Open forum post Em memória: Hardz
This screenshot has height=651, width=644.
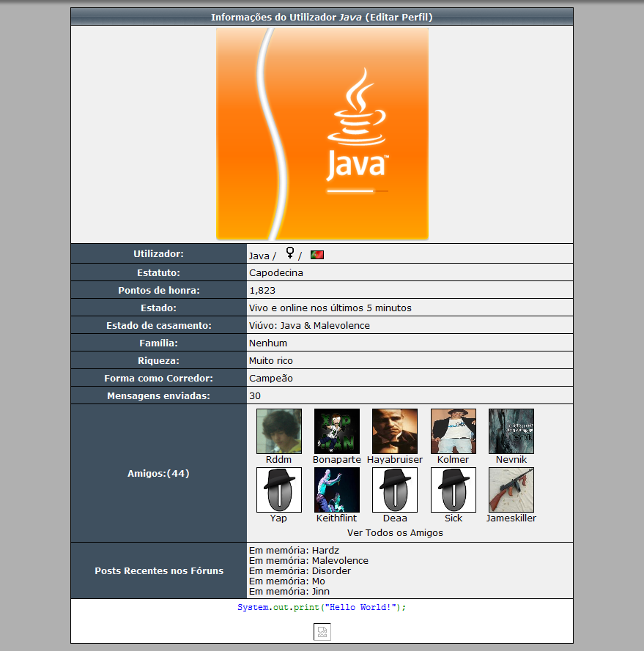coord(295,550)
